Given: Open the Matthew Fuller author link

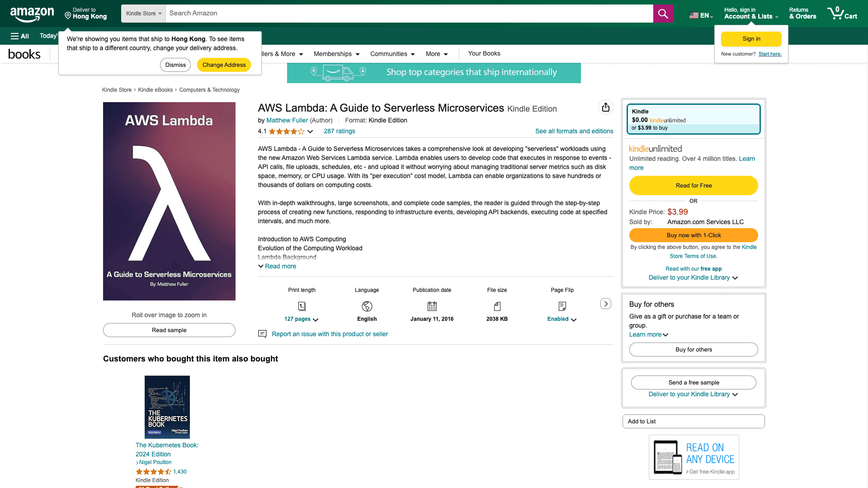Looking at the screenshot, I should click(x=287, y=120).
